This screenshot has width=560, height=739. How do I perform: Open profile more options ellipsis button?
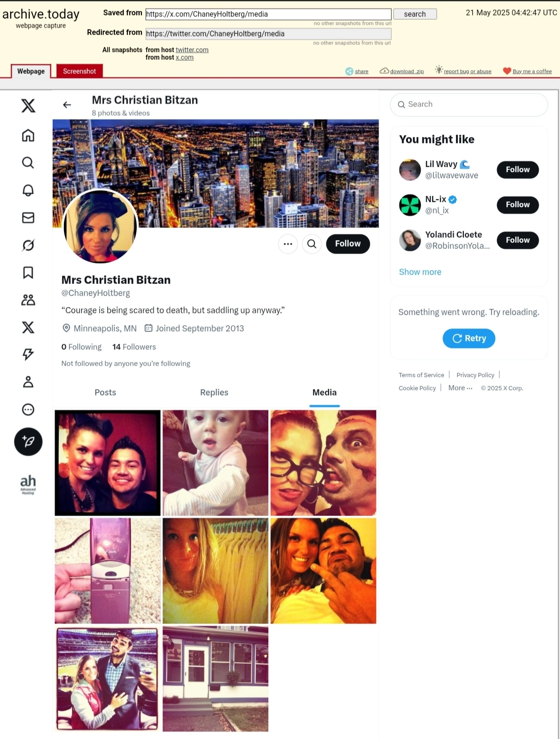(288, 244)
